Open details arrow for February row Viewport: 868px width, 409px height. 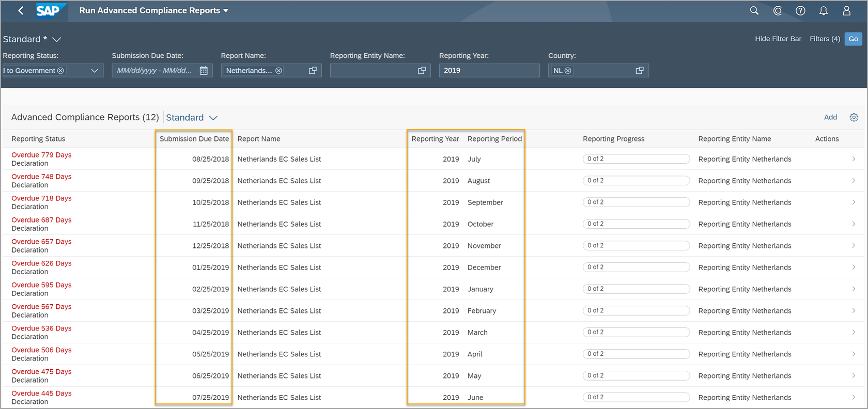854,311
